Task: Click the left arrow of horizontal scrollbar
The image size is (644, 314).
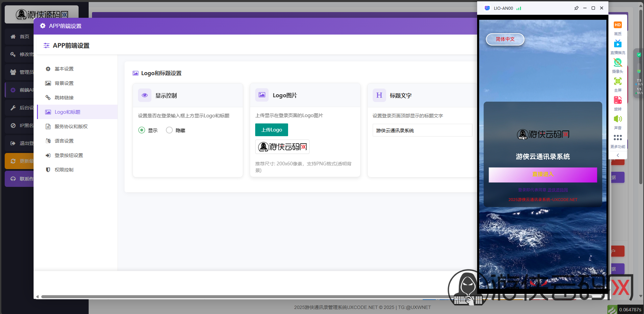Action: point(37,297)
